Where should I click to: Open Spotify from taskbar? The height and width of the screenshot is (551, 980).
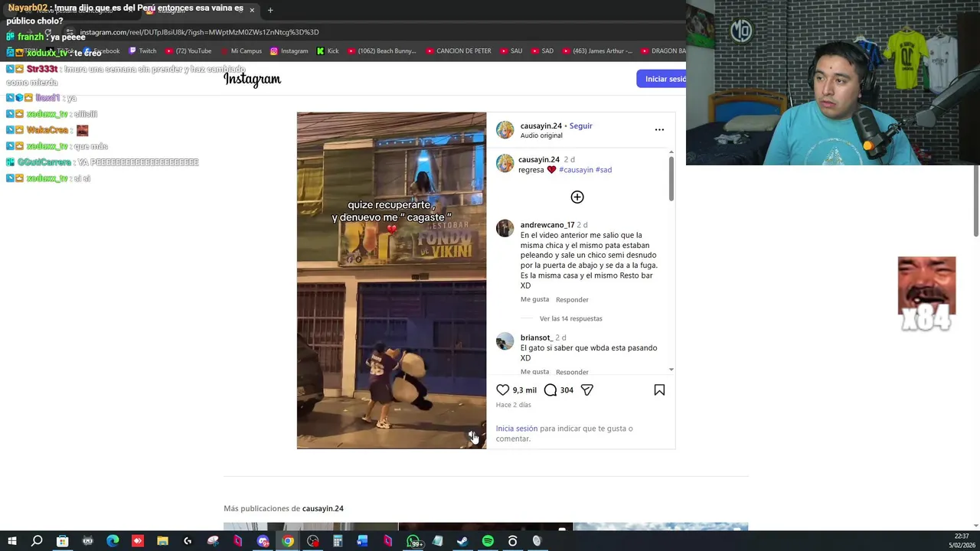488,541
